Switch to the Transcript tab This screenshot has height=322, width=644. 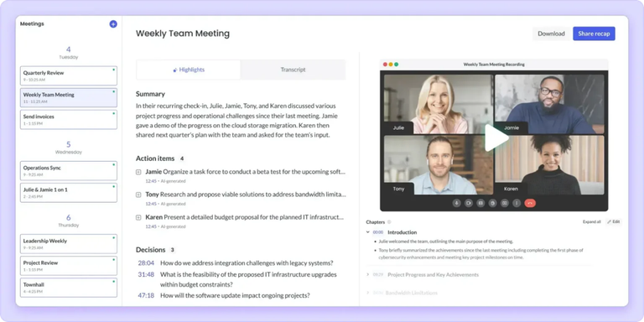(293, 70)
